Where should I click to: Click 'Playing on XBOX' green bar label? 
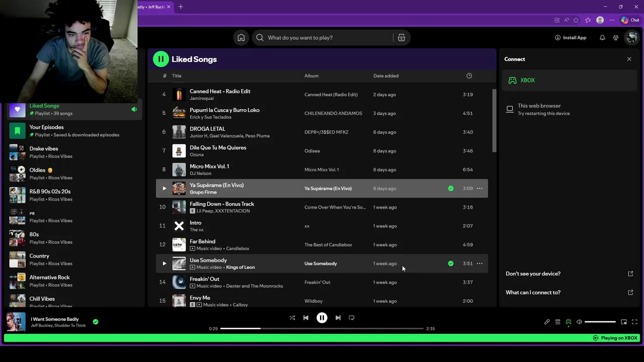[x=615, y=338]
